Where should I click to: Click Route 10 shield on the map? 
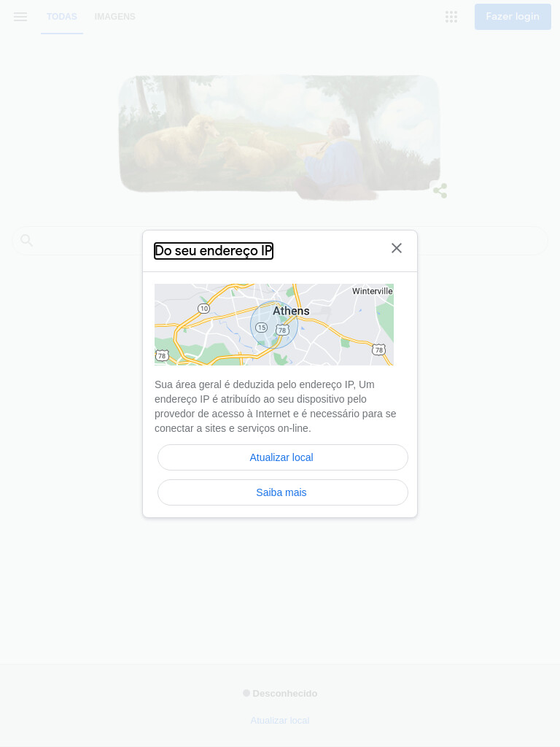204,309
